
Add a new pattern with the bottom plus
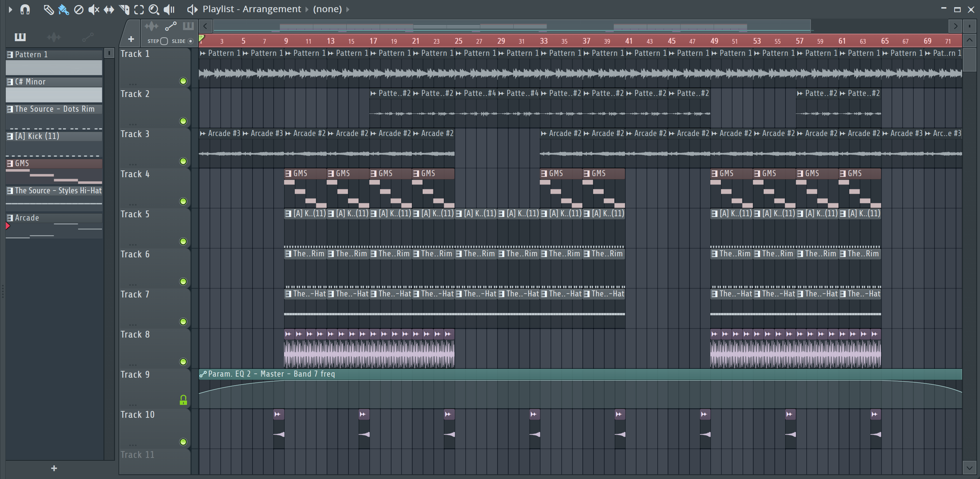pos(54,468)
